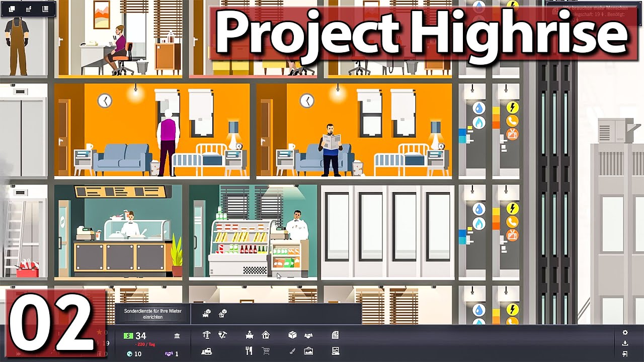The image size is (644, 362).
Task: Click water drop icon on shop floor
Action: click(478, 209)
